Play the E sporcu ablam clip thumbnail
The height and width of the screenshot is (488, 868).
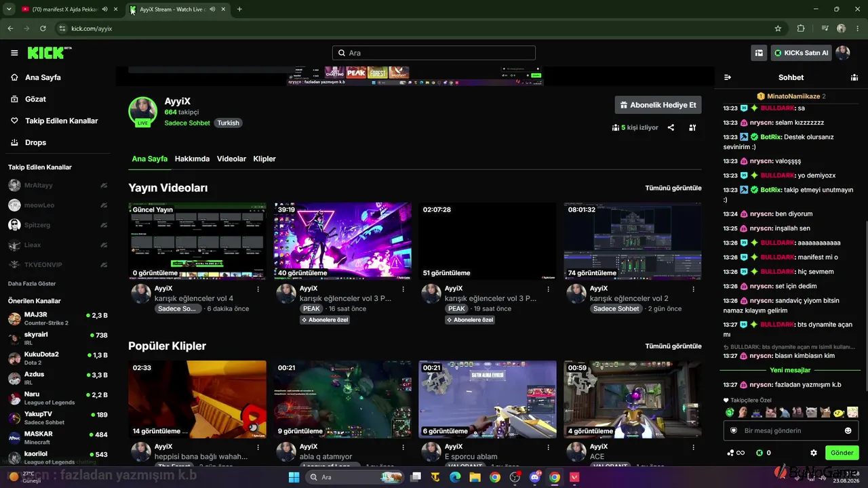point(488,399)
